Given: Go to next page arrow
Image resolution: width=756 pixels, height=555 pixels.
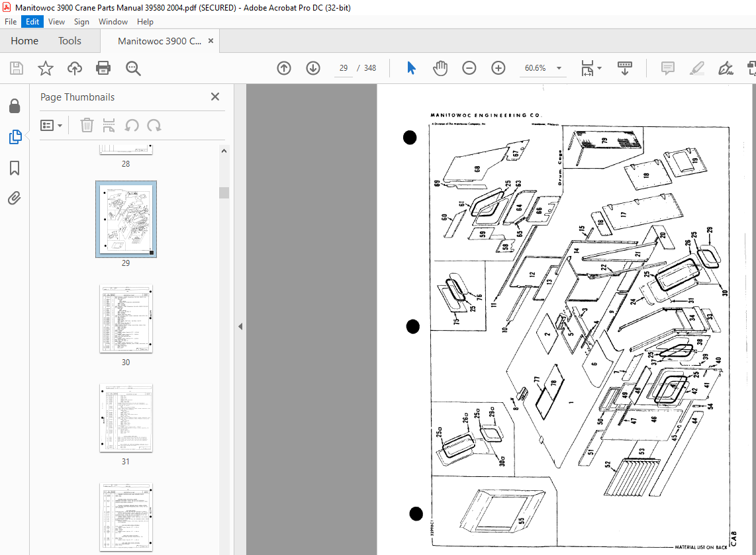Looking at the screenshot, I should click(313, 68).
